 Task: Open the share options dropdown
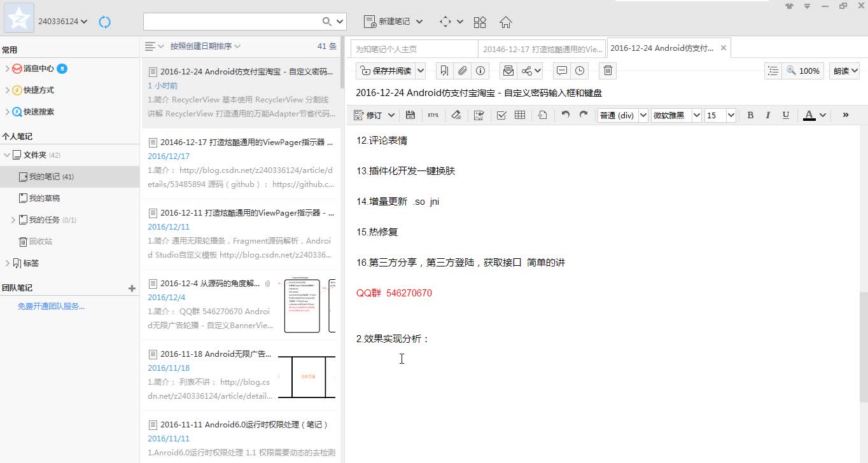click(x=538, y=71)
